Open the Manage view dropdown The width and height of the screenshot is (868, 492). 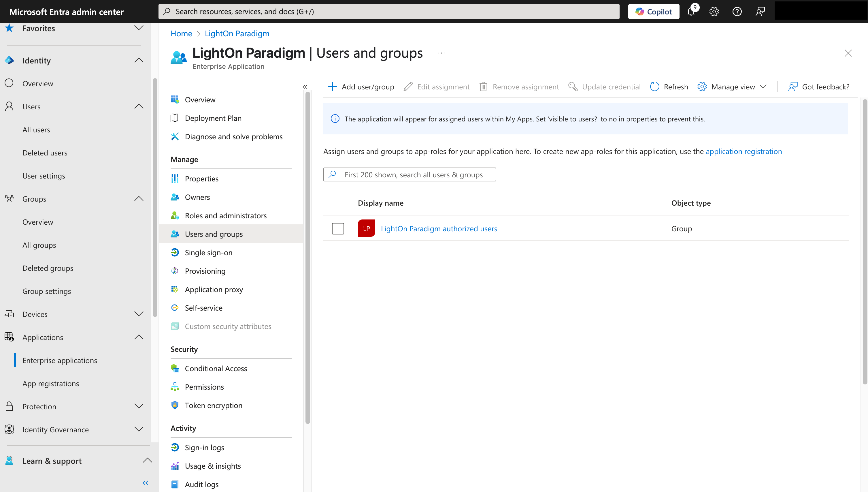[732, 87]
